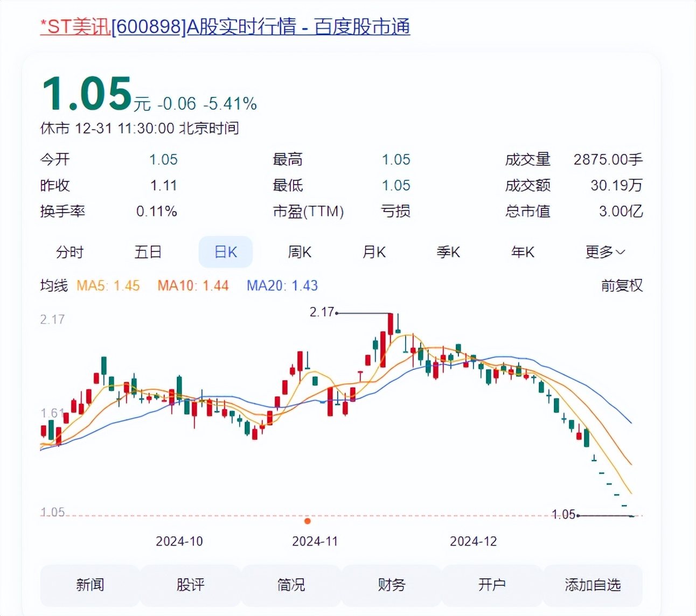Screen dimensions: 696x616
Task: Click the 最高 value 1.05
Action: (396, 159)
